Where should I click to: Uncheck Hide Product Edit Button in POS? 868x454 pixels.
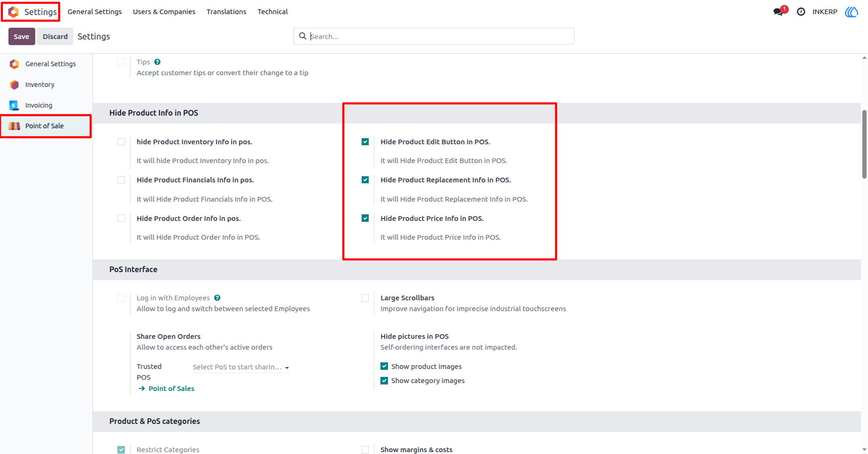coord(365,142)
